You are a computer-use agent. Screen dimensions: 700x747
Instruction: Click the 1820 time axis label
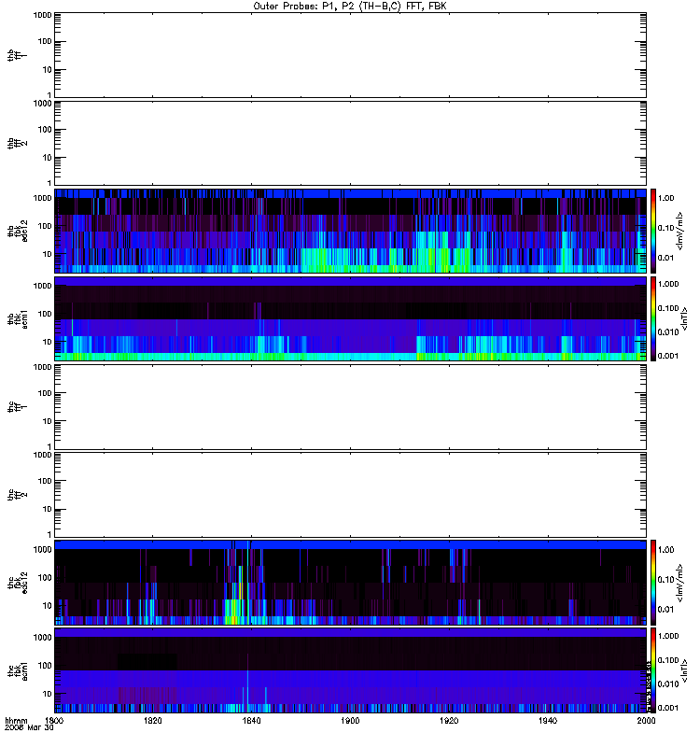tap(153, 721)
